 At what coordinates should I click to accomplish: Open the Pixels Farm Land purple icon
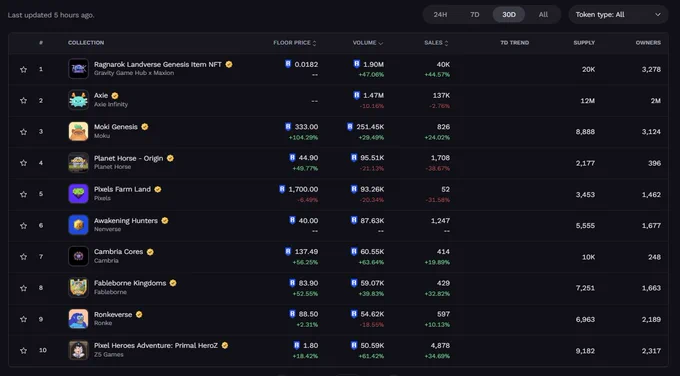tap(78, 194)
